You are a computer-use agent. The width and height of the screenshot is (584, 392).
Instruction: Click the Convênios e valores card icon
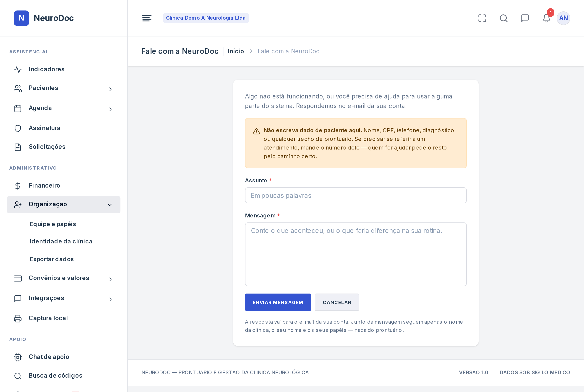click(x=18, y=278)
